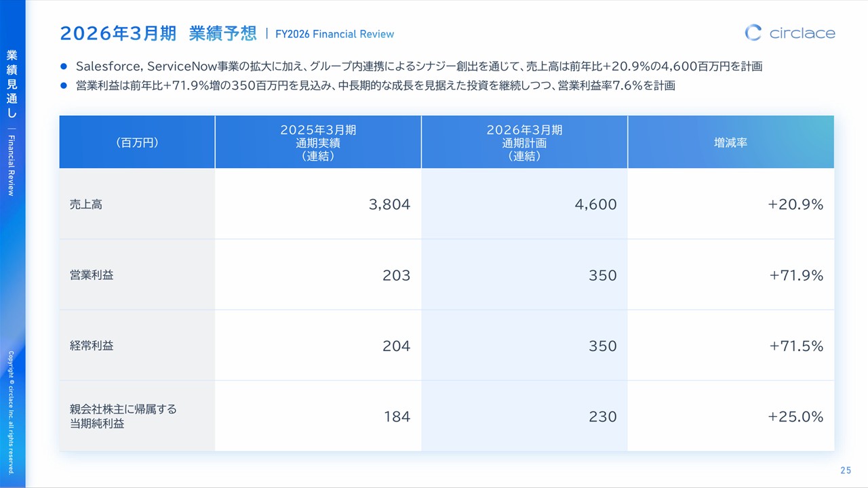The image size is (868, 488).
Task: Click the FY2026 Financial Review subtitle
Action: point(334,34)
